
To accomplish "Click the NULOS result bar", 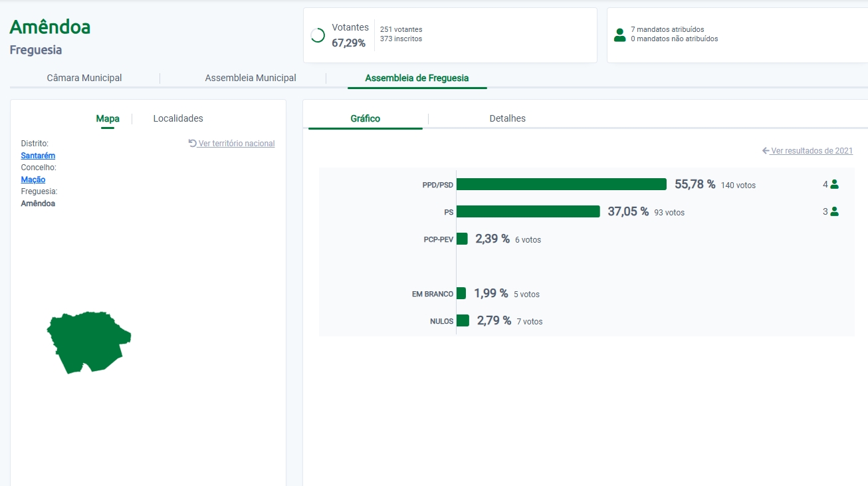I will [x=463, y=320].
